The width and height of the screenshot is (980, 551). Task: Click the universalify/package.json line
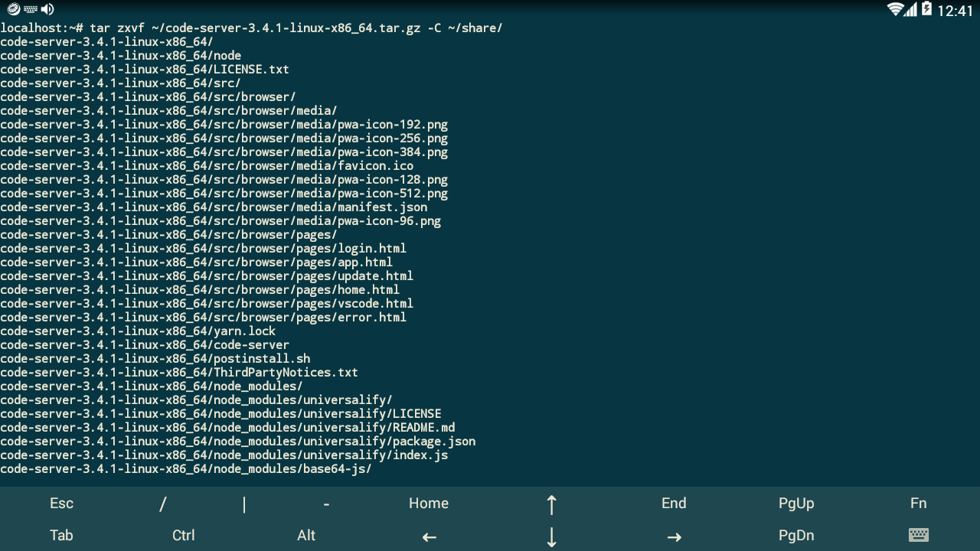237,441
